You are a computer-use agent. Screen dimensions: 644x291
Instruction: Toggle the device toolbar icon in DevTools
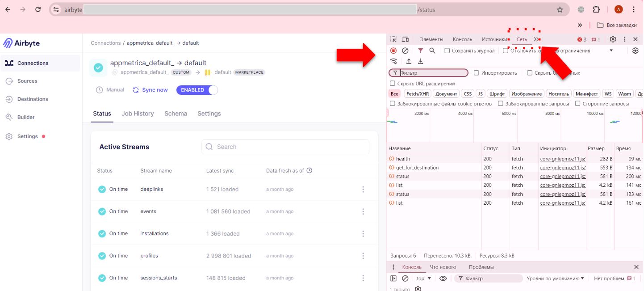point(406,39)
